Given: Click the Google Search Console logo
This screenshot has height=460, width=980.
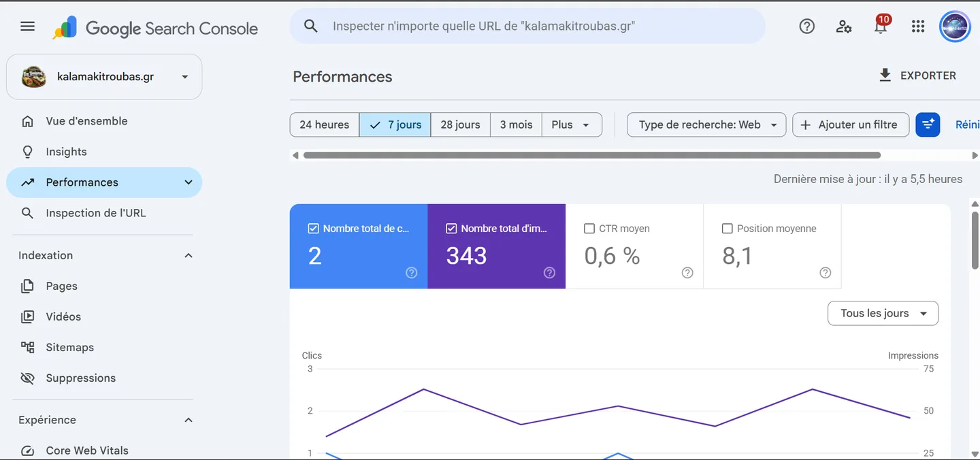Looking at the screenshot, I should point(156,28).
